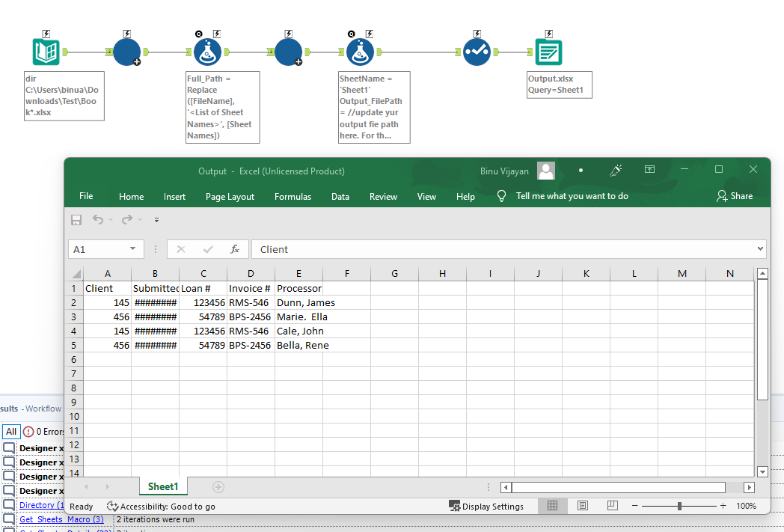784x532 pixels.
Task: Open the Quick Access Toolbar customize dropdown
Action: pos(156,220)
